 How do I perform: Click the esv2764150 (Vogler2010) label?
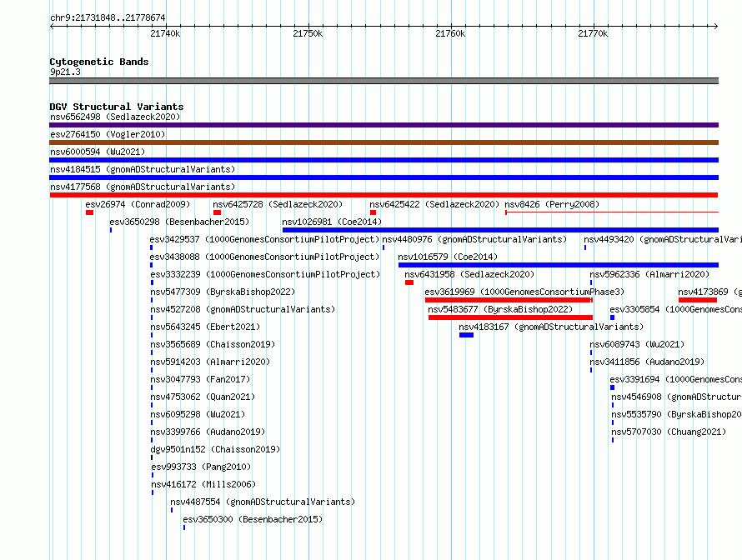[x=108, y=134]
